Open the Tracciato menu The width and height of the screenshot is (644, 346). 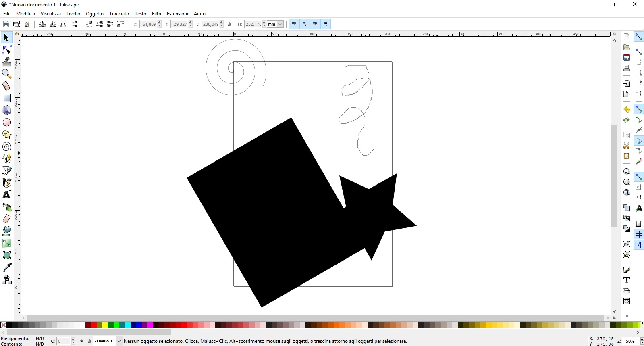coord(119,14)
